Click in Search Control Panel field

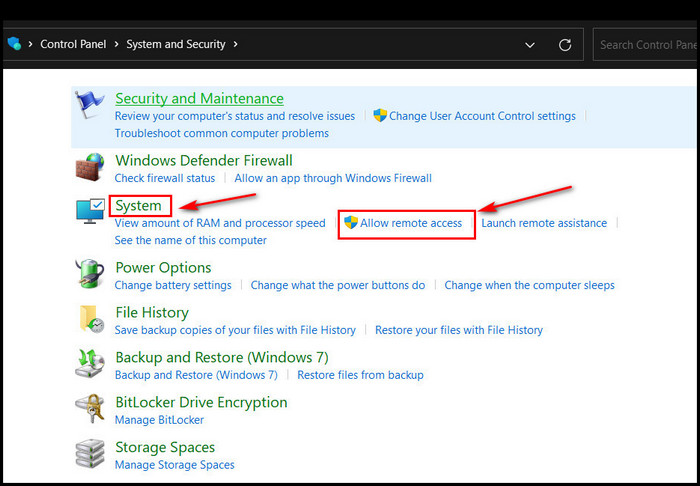(x=646, y=45)
